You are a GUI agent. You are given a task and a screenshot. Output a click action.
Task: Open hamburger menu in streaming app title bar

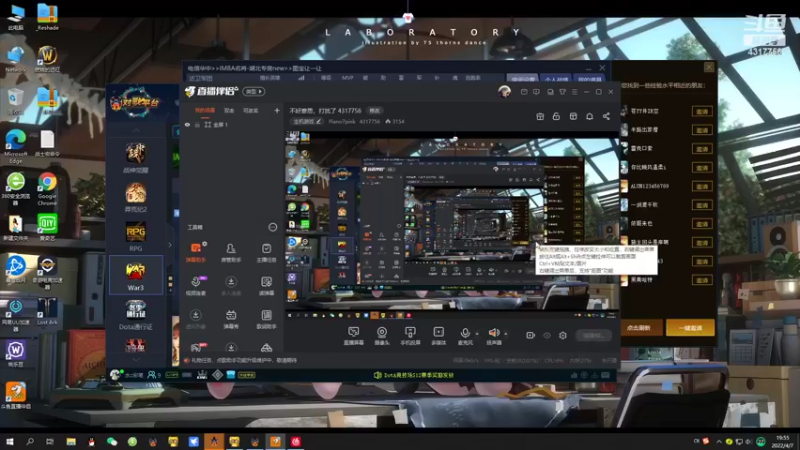click(574, 92)
